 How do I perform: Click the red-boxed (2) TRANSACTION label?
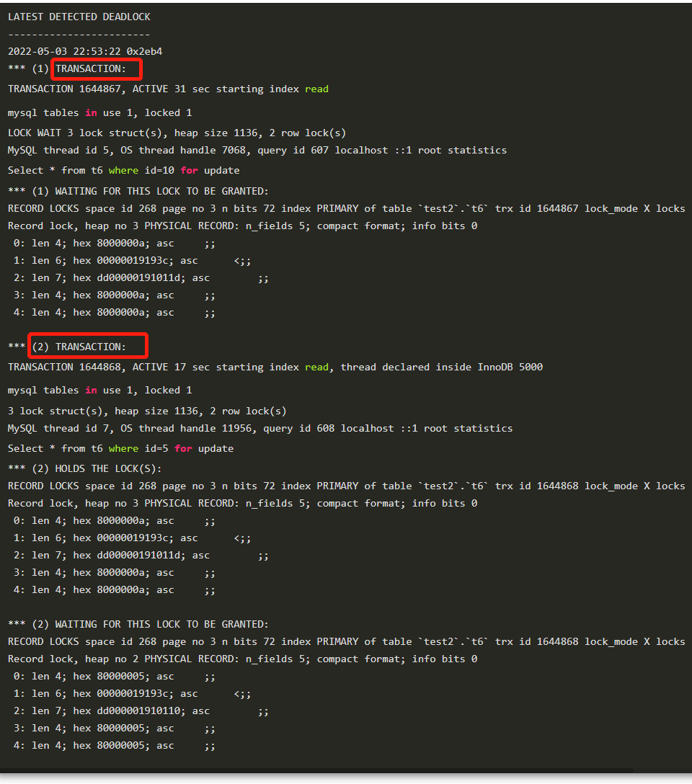pos(79,347)
